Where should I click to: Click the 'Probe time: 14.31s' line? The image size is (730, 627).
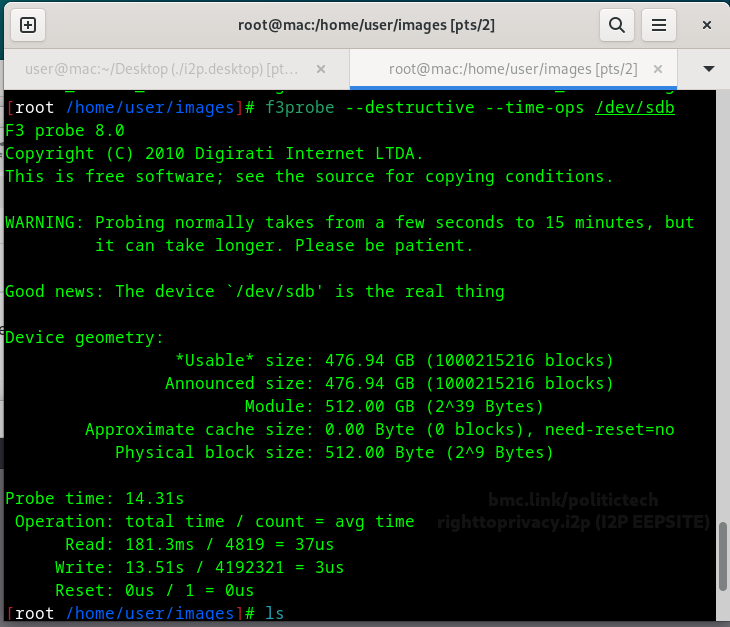click(95, 498)
